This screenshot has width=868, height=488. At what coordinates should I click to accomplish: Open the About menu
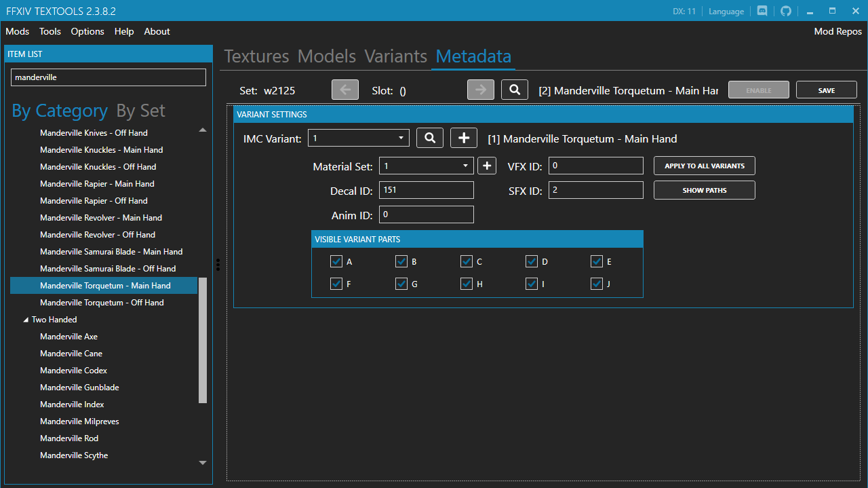pyautogui.click(x=157, y=31)
